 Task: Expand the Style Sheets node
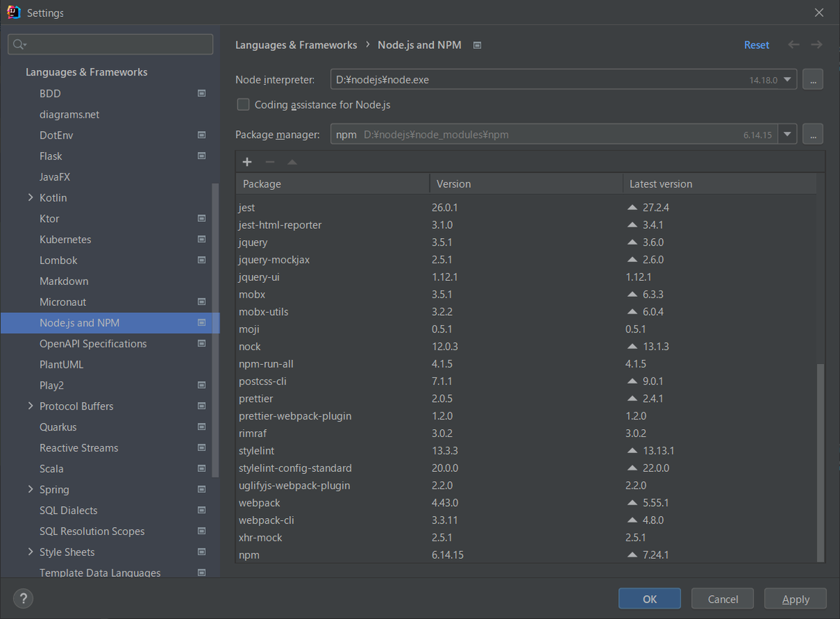point(31,552)
